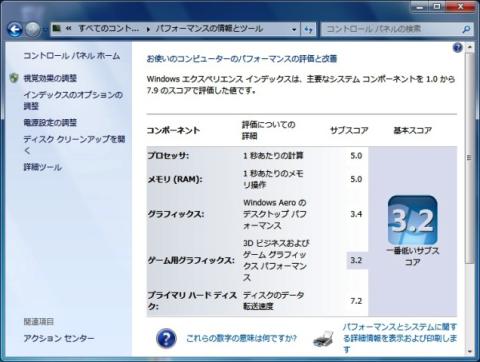The image size is (480, 362).
Task: Click the greyed forward arrow button
Action: click(33, 30)
